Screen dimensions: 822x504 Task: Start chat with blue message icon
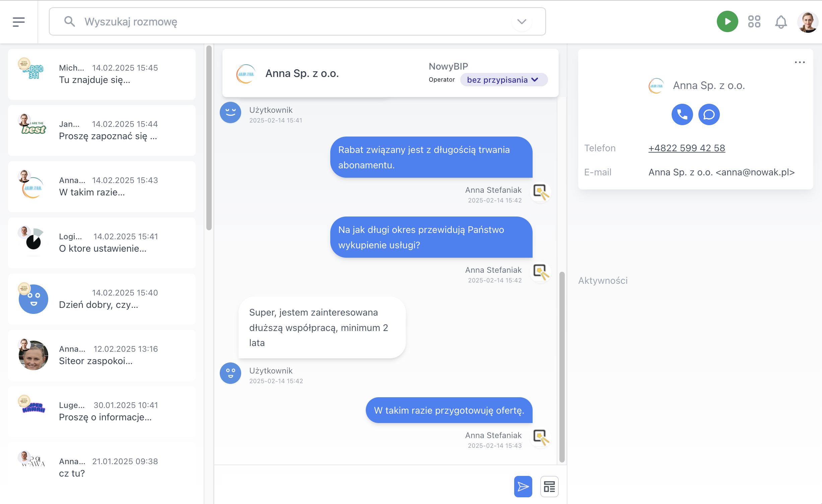pos(709,114)
